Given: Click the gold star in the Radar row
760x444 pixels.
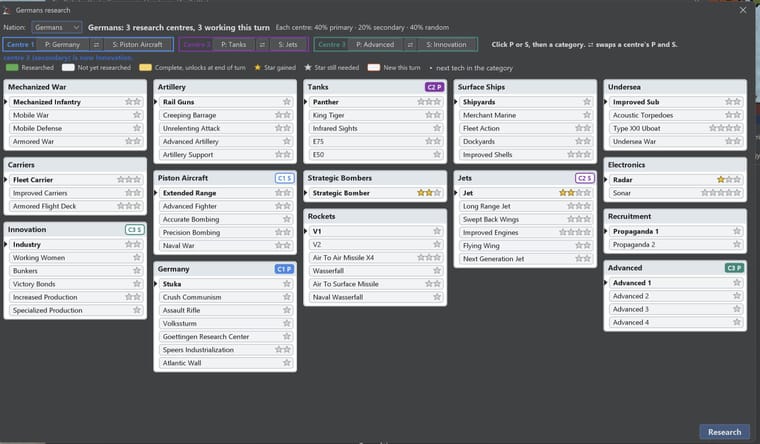Looking at the screenshot, I should click(x=721, y=179).
